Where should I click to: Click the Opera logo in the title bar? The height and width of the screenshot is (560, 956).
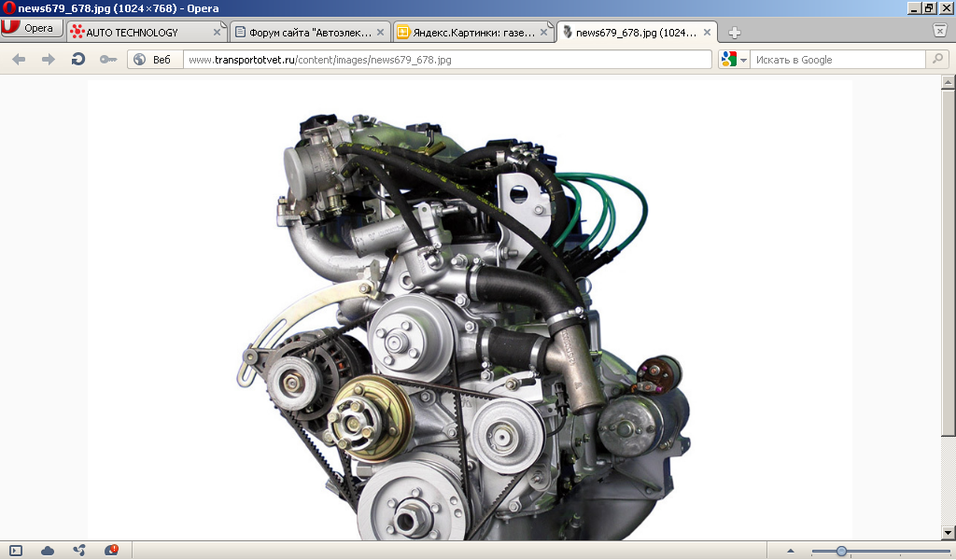tap(8, 7)
